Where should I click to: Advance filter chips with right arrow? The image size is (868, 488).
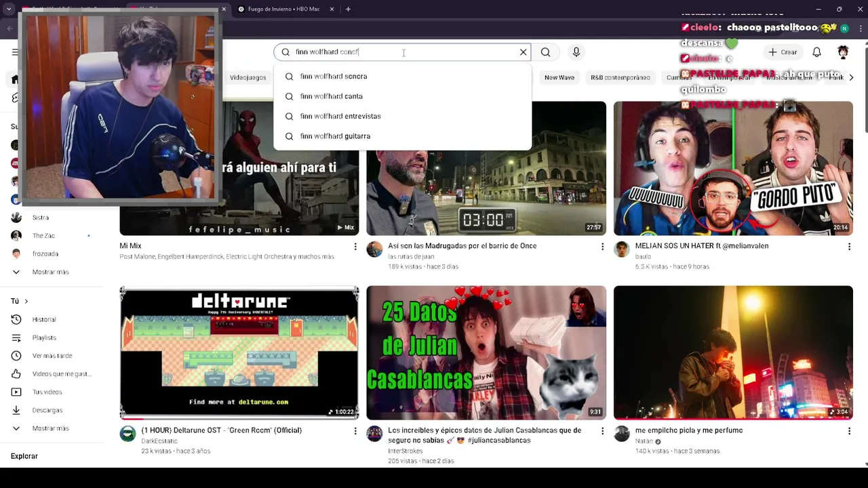[x=852, y=77]
